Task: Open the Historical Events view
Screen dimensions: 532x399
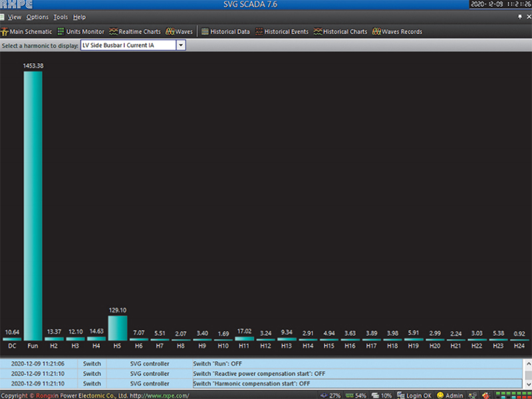Action: (282, 31)
